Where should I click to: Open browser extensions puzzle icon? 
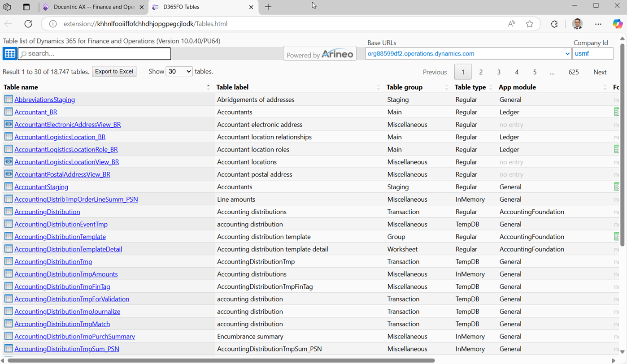554,24
